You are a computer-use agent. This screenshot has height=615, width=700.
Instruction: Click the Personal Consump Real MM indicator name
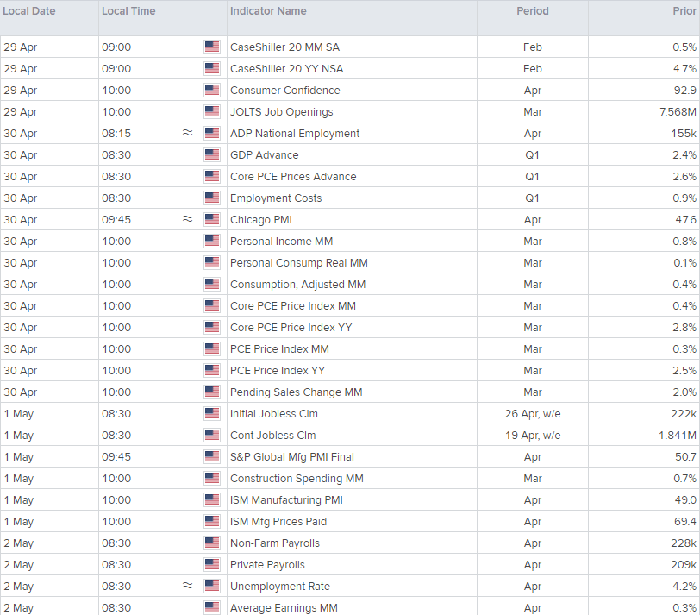(299, 262)
